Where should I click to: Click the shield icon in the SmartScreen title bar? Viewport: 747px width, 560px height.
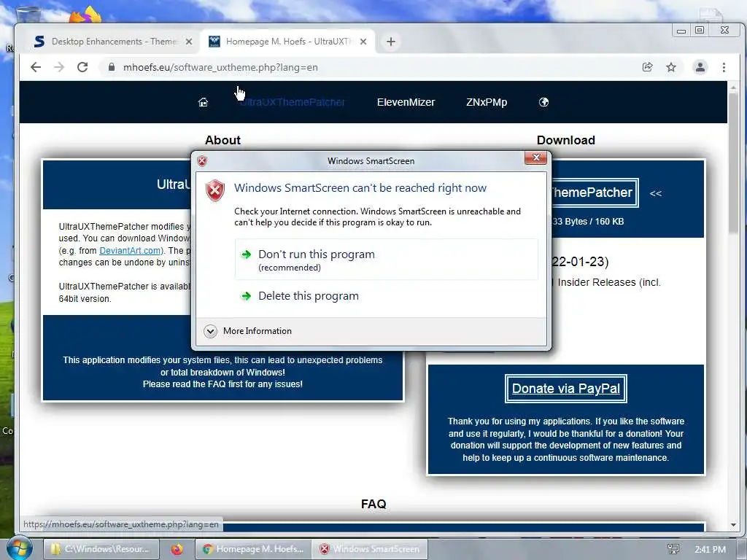[202, 161]
